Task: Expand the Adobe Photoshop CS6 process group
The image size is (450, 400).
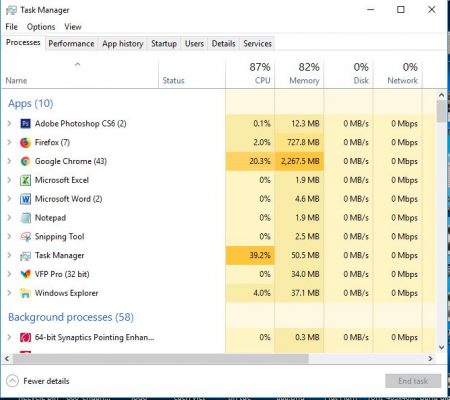Action: pos(9,124)
